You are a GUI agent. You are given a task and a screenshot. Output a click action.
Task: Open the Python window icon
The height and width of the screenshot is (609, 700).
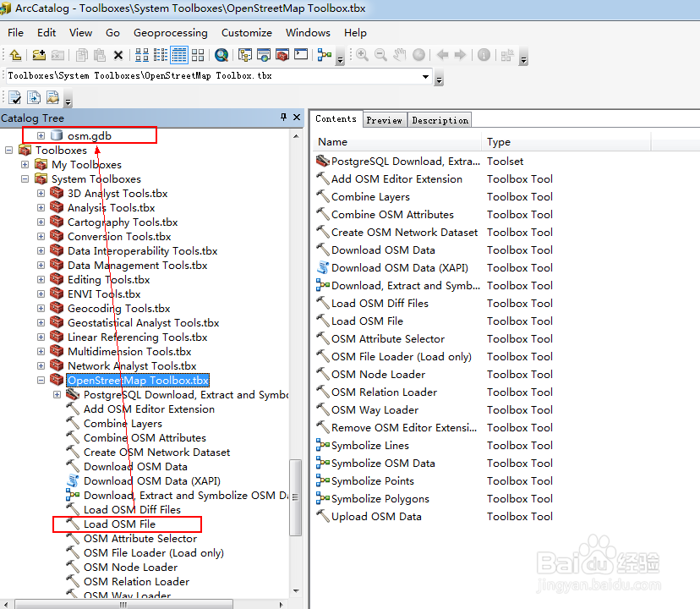(301, 55)
